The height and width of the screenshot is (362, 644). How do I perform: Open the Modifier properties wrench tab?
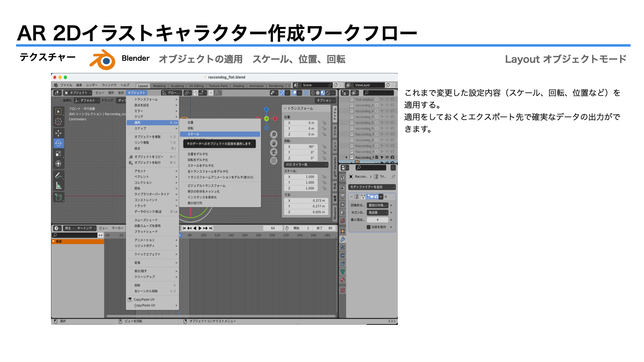(x=342, y=239)
